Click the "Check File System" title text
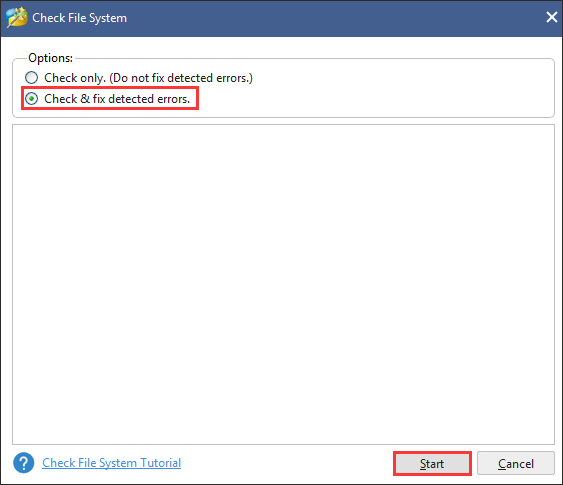 tap(79, 18)
